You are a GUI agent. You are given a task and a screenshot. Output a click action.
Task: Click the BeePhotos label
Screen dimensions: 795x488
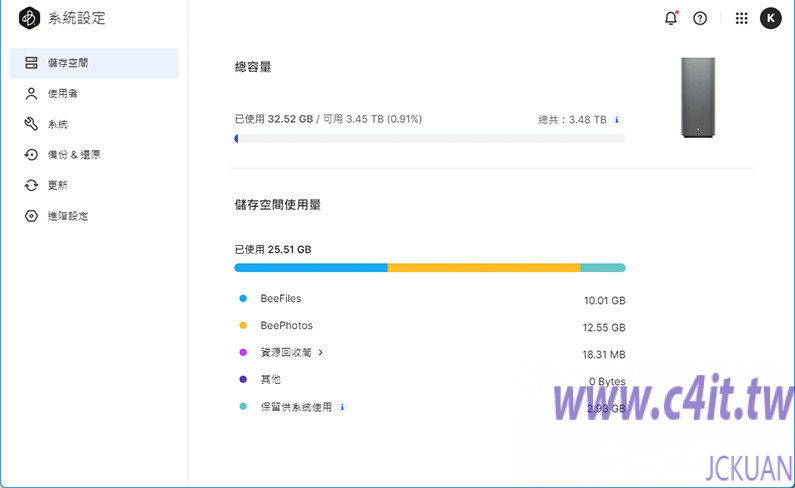[286, 326]
